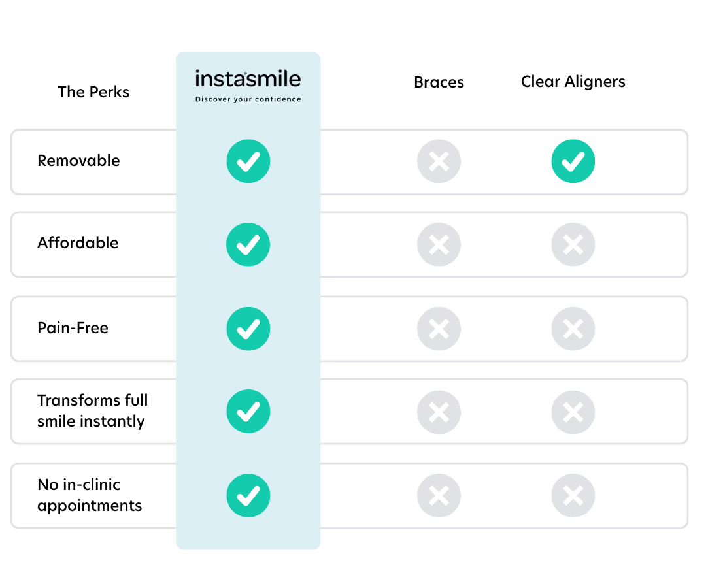Screen dimensions: 706x588
Task: Click Clear Aligners' X for Transforms full smile
Action: [x=573, y=412]
